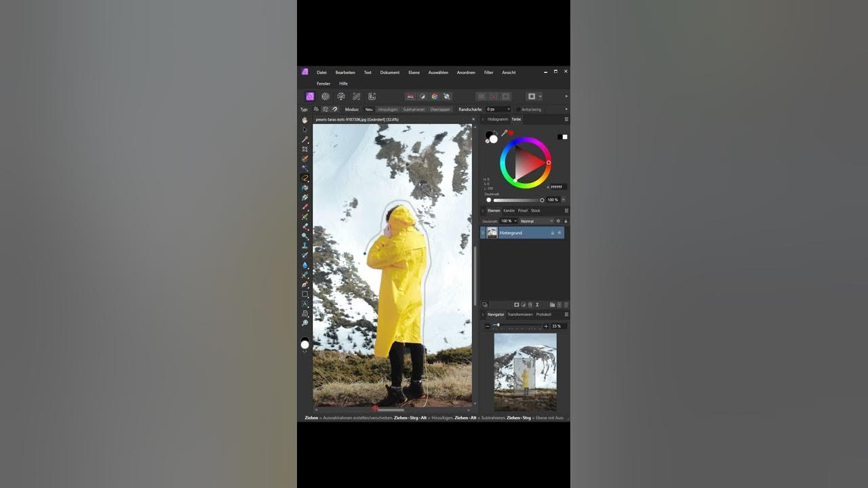Screen dimensions: 868x488
Task: Select the Color Picker tool in toolbox
Action: coord(304,139)
